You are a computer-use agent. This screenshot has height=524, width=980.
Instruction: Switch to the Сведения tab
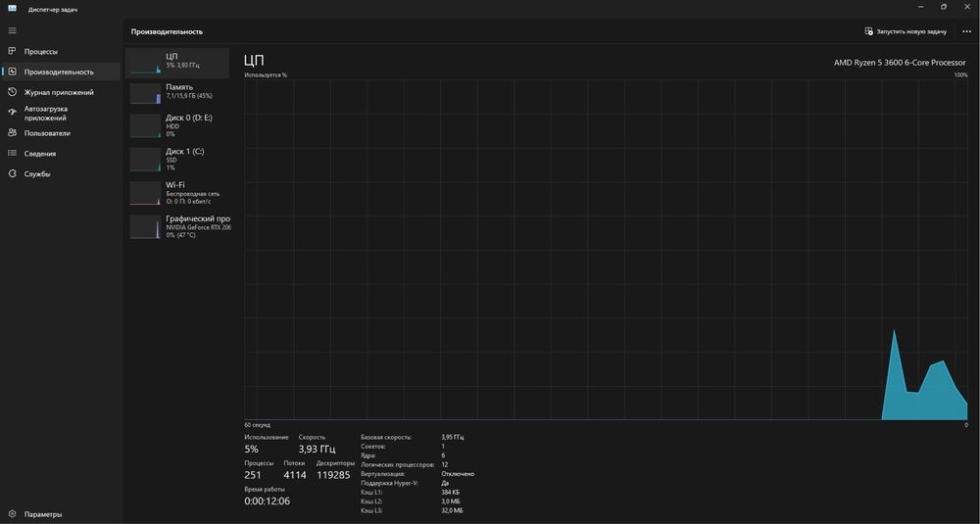[61, 153]
